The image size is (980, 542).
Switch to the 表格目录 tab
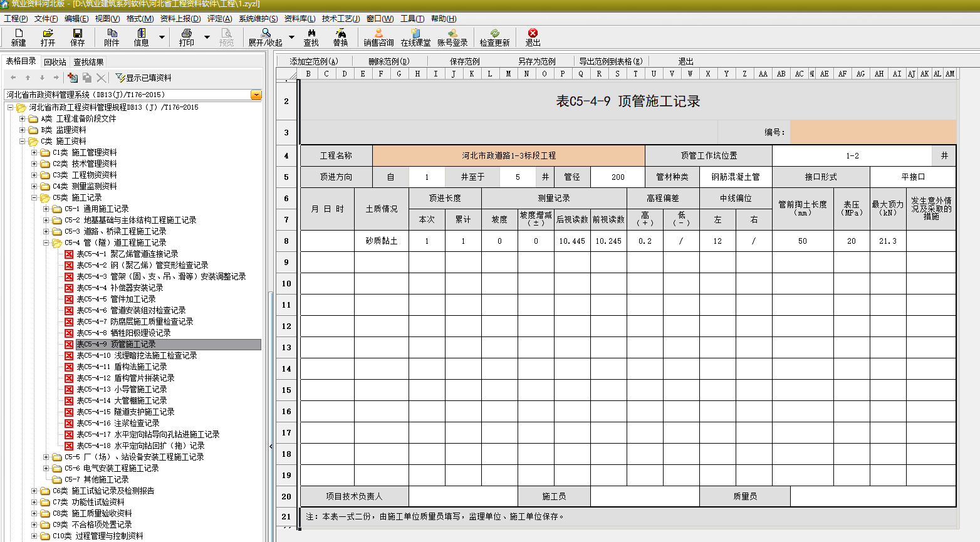point(21,61)
